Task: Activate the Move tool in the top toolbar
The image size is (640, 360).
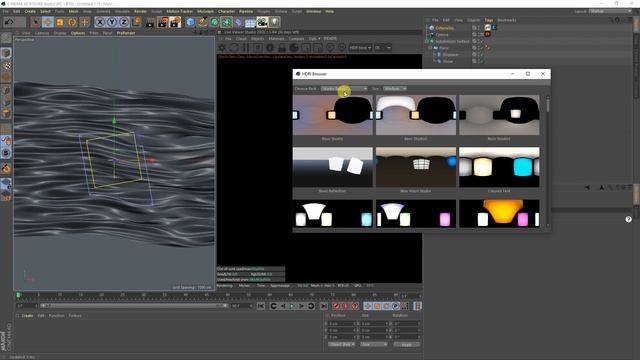Action: (48, 22)
